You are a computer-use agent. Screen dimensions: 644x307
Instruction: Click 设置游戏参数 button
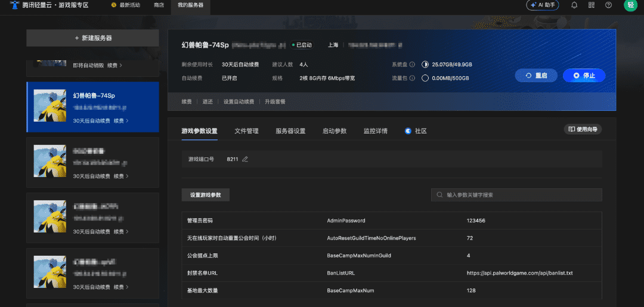[205, 195]
